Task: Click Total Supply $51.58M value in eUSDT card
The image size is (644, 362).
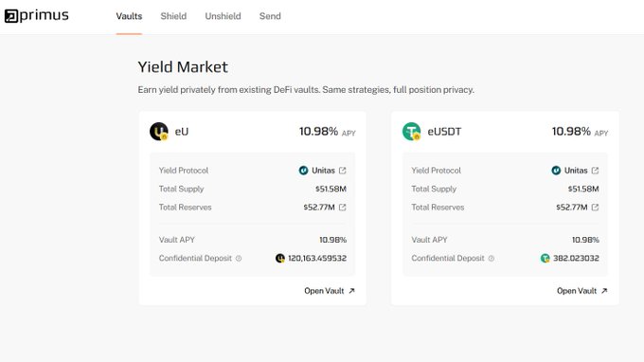Action: tap(583, 189)
